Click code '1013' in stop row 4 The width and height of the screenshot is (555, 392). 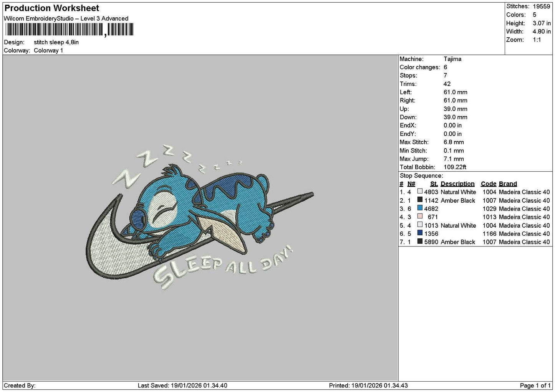[x=489, y=217]
